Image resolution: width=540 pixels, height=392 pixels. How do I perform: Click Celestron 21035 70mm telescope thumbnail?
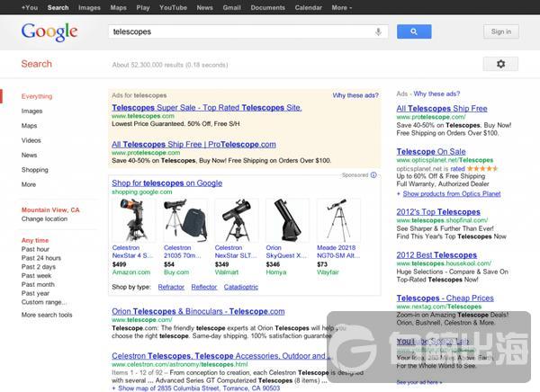point(185,220)
